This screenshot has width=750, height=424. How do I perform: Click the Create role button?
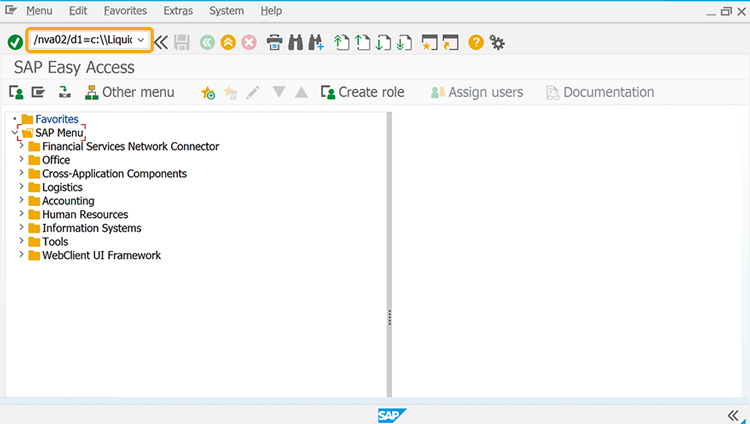coord(363,92)
